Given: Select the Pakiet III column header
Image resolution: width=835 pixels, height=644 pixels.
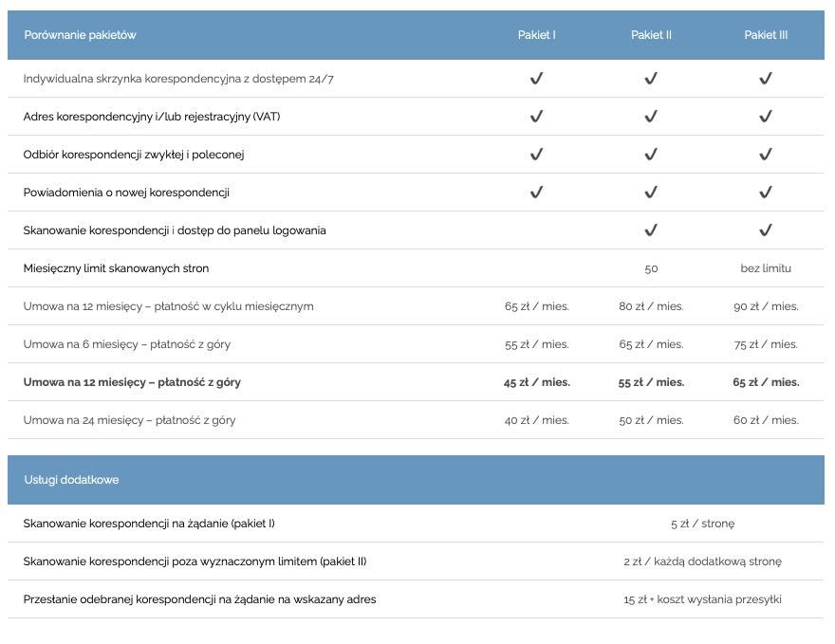Looking at the screenshot, I should pos(766,35).
